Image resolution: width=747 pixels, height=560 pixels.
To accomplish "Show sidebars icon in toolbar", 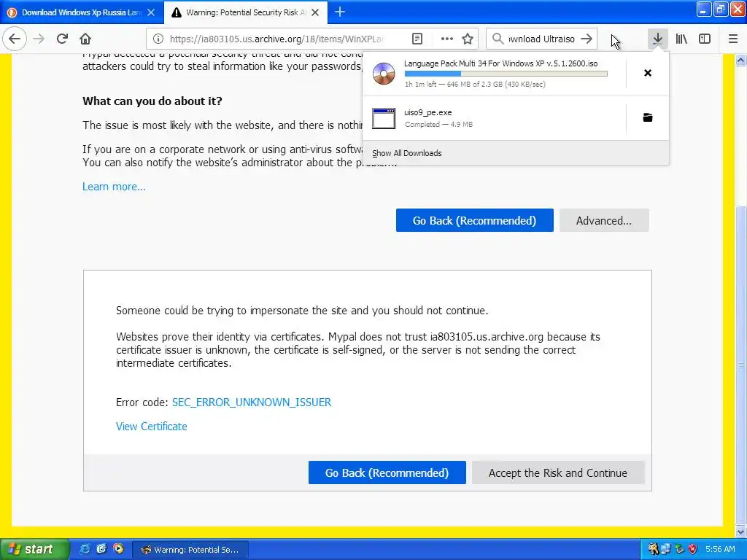I will click(x=705, y=39).
